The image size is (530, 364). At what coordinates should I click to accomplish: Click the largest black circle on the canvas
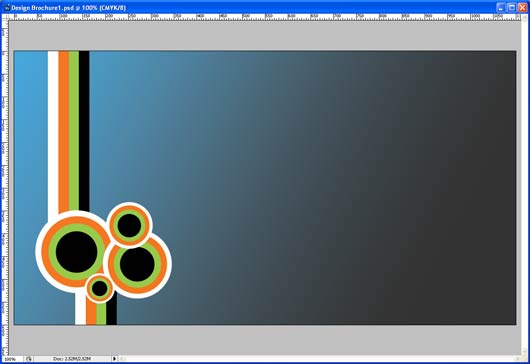point(77,252)
